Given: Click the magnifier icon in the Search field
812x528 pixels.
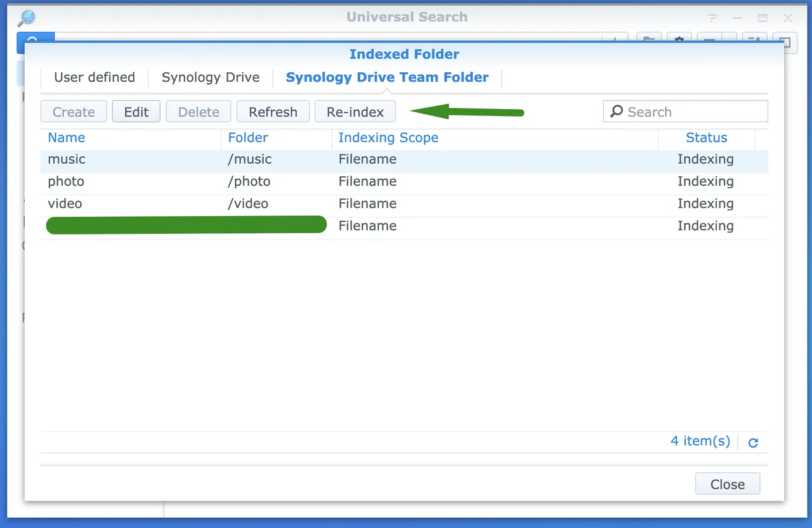Looking at the screenshot, I should tap(616, 112).
